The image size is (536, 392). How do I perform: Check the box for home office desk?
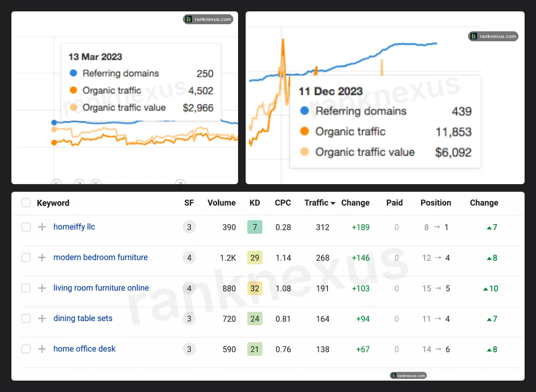pyautogui.click(x=26, y=349)
